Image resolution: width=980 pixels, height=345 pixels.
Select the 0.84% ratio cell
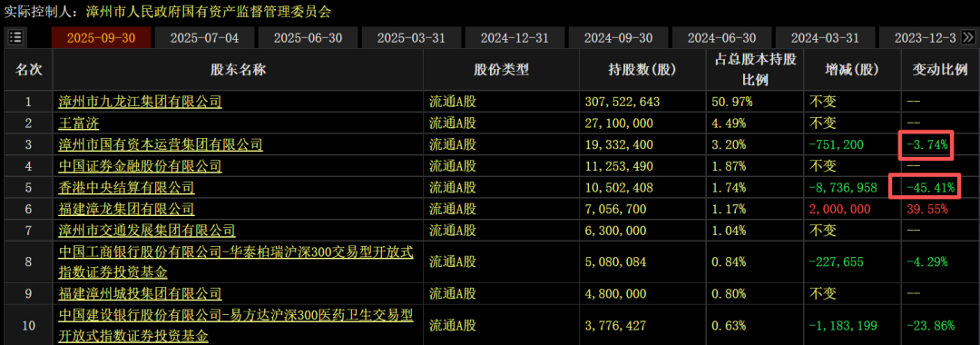728,261
